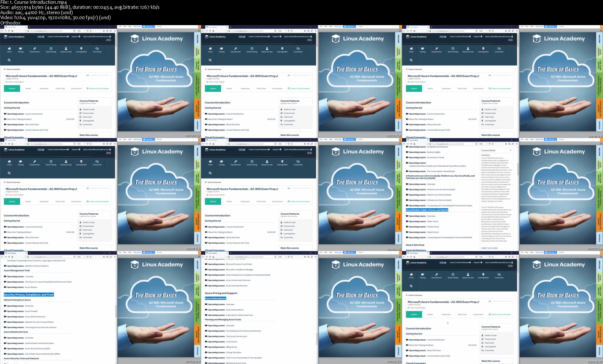
Task: Open Azure Multi-Factor Authentication (MFA) lesson link
Action: pyautogui.click(x=42, y=354)
